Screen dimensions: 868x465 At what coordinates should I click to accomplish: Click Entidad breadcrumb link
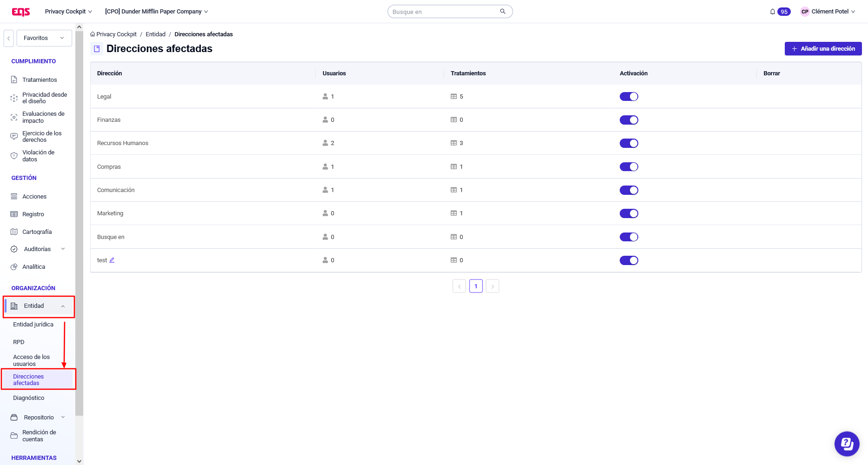(x=155, y=34)
